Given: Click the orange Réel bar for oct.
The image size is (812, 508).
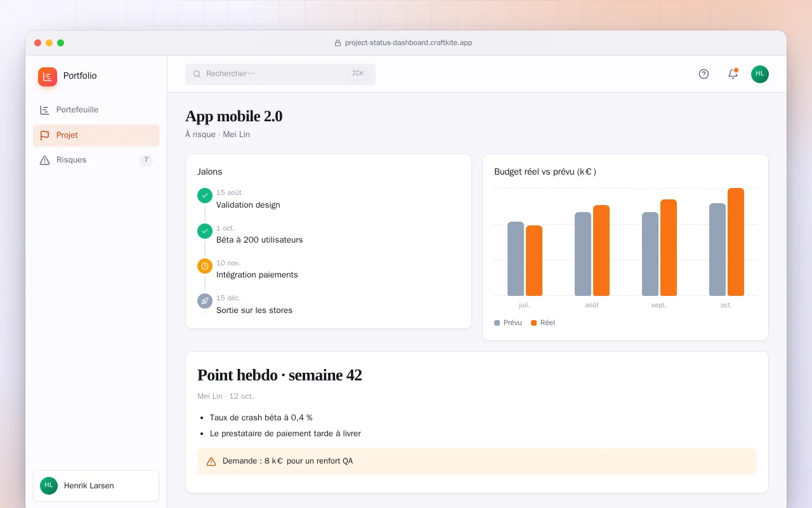Looking at the screenshot, I should click(x=736, y=242).
